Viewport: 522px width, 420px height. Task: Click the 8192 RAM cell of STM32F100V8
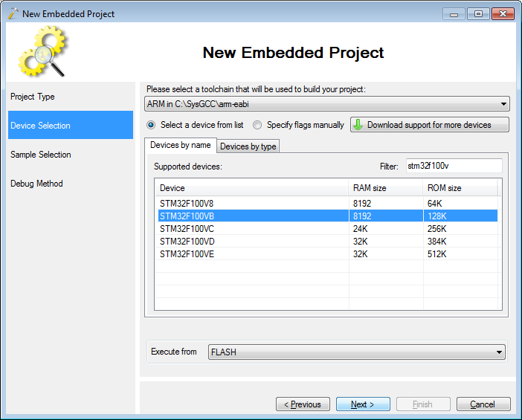[x=386, y=204]
